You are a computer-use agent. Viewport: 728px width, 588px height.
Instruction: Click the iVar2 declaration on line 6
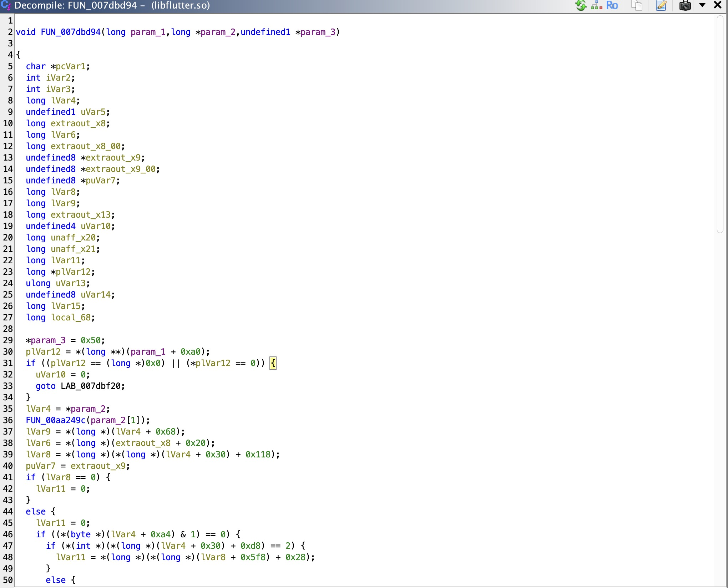(58, 78)
